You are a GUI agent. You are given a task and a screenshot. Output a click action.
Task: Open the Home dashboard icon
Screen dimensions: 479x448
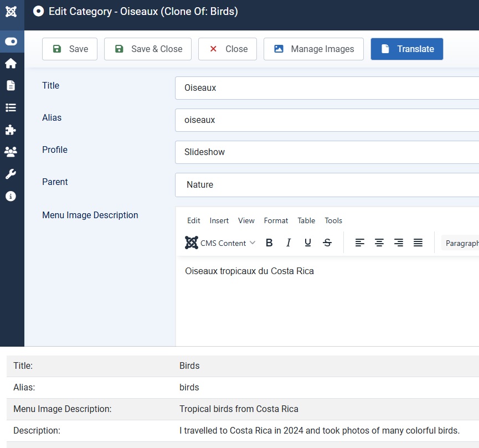tap(11, 64)
